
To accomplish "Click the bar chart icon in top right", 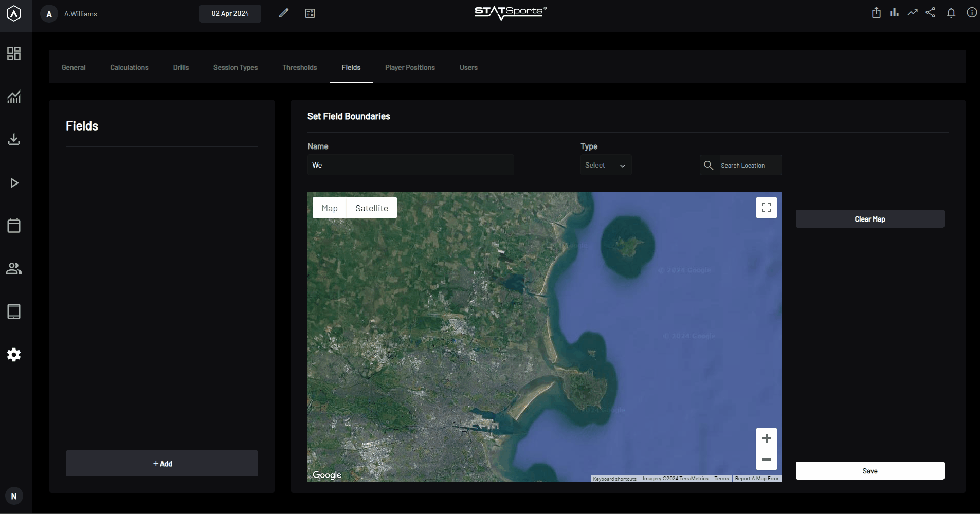I will pyautogui.click(x=895, y=13).
